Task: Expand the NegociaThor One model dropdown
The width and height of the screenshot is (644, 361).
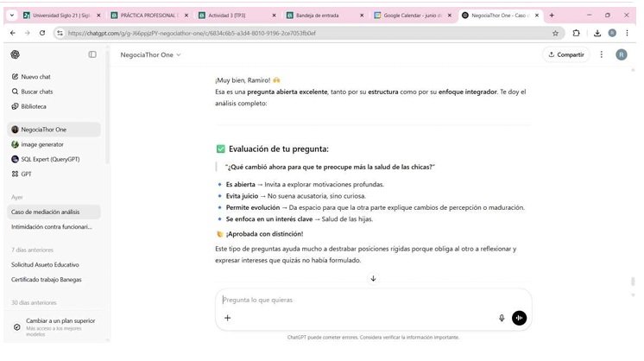Action: coord(150,54)
